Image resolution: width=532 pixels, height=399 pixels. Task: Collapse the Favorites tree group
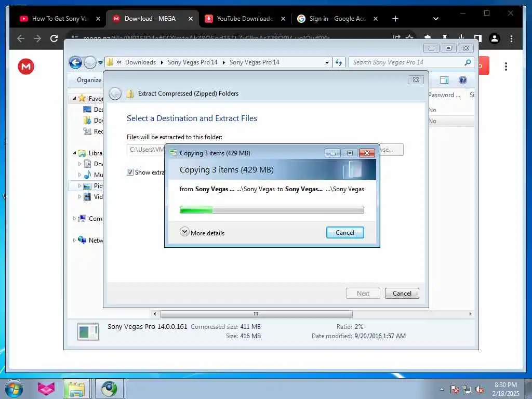(74, 98)
